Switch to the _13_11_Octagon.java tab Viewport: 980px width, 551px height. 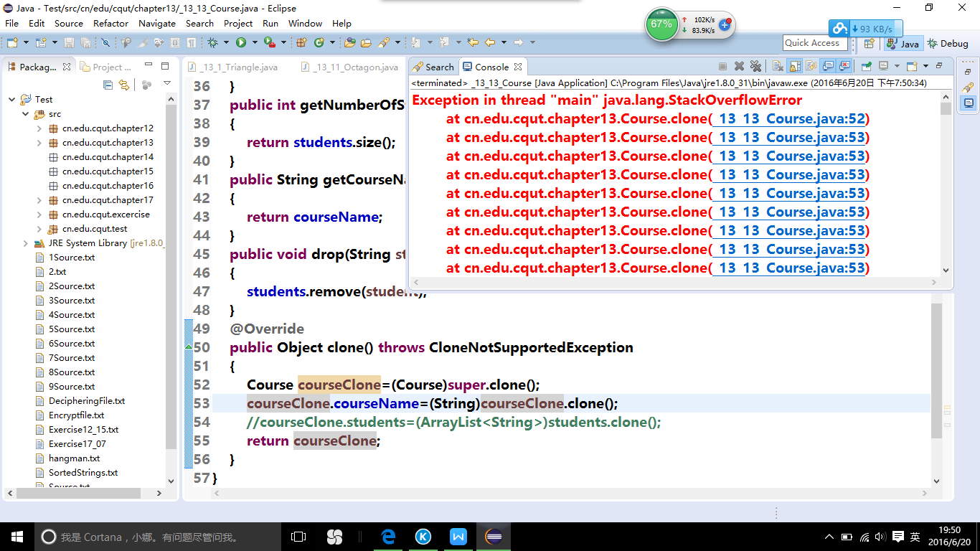(351, 67)
